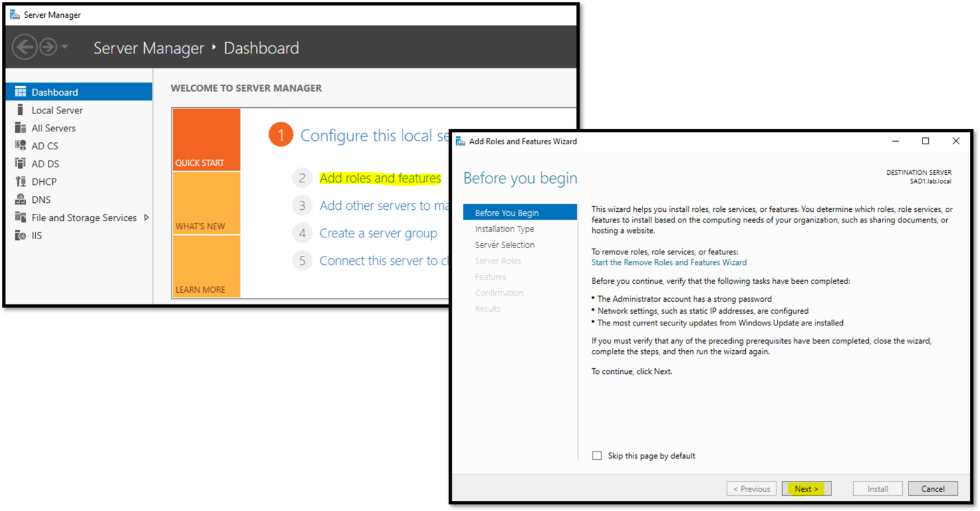Screen dimensions: 980x511
Task: Open the Local Server page
Action: (20, 110)
